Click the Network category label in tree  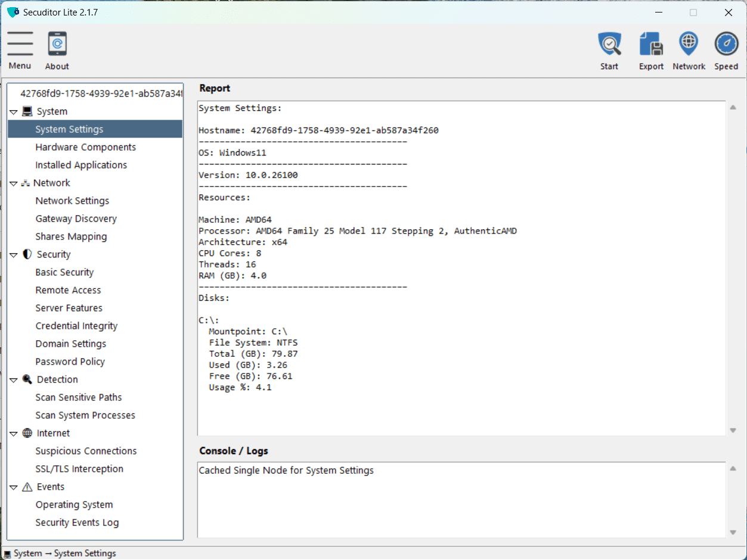tap(52, 183)
